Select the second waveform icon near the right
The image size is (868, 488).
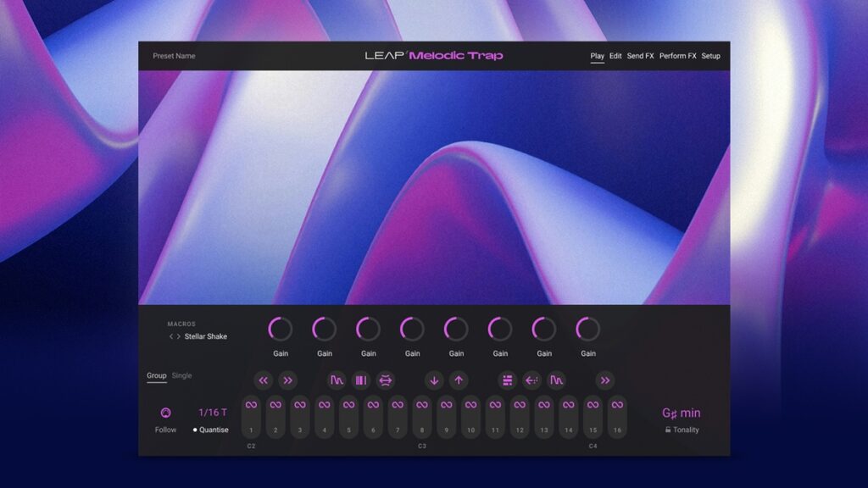click(558, 380)
